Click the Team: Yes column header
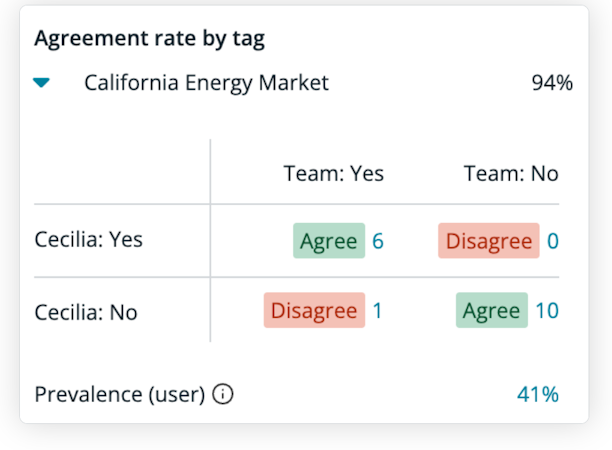 pos(334,173)
